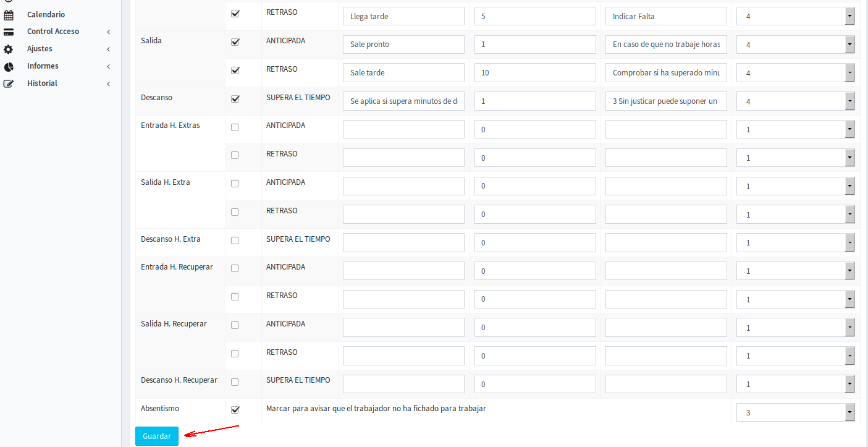Open the Entrada H. Extras ANTICIPADA dropdown
Viewport: 868px width, 447px height.
point(796,129)
